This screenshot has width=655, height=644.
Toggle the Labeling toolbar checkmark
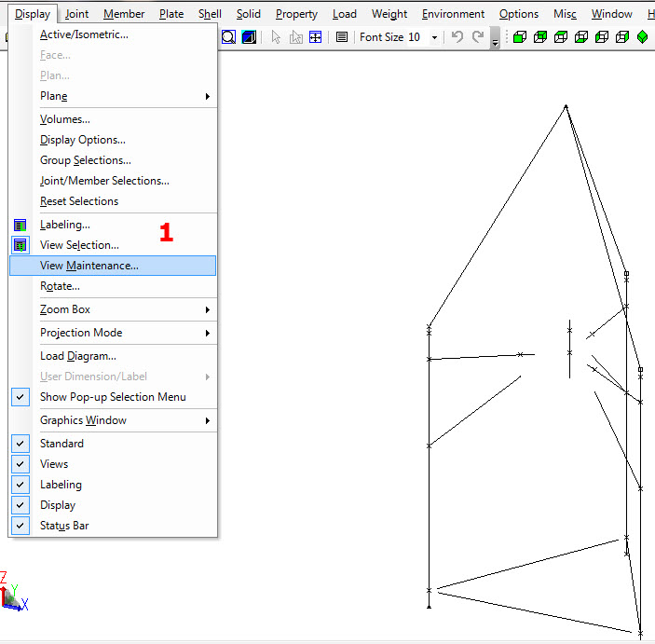(x=20, y=485)
